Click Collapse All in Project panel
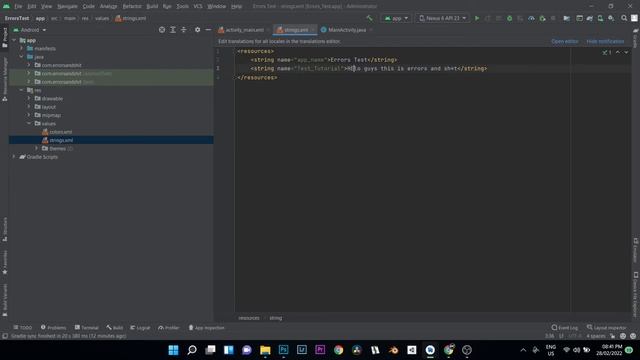This screenshot has width=640, height=360. point(184,30)
